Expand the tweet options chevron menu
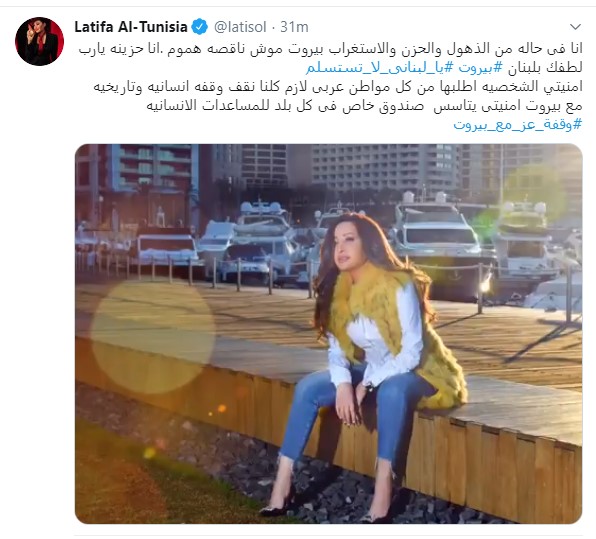 575,27
